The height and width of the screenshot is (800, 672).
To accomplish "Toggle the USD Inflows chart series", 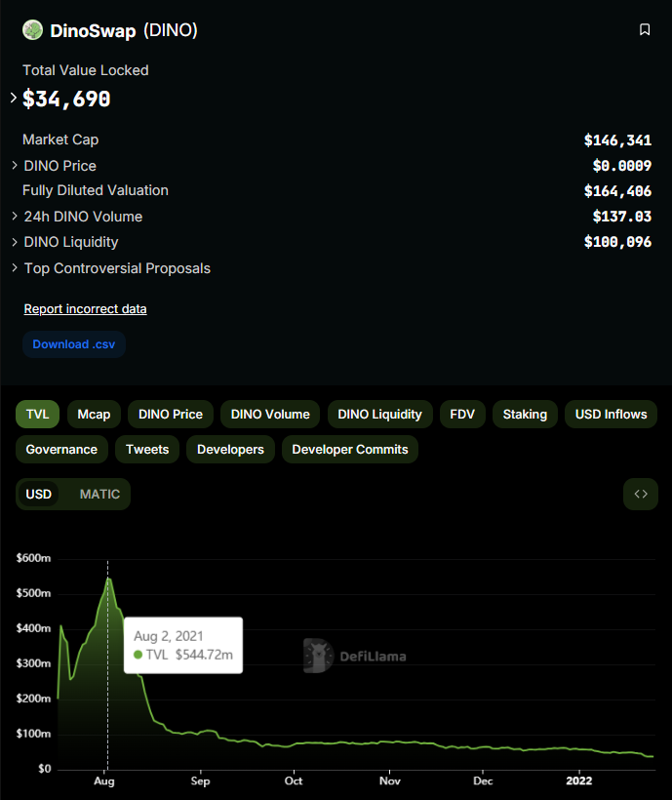I will [x=611, y=415].
